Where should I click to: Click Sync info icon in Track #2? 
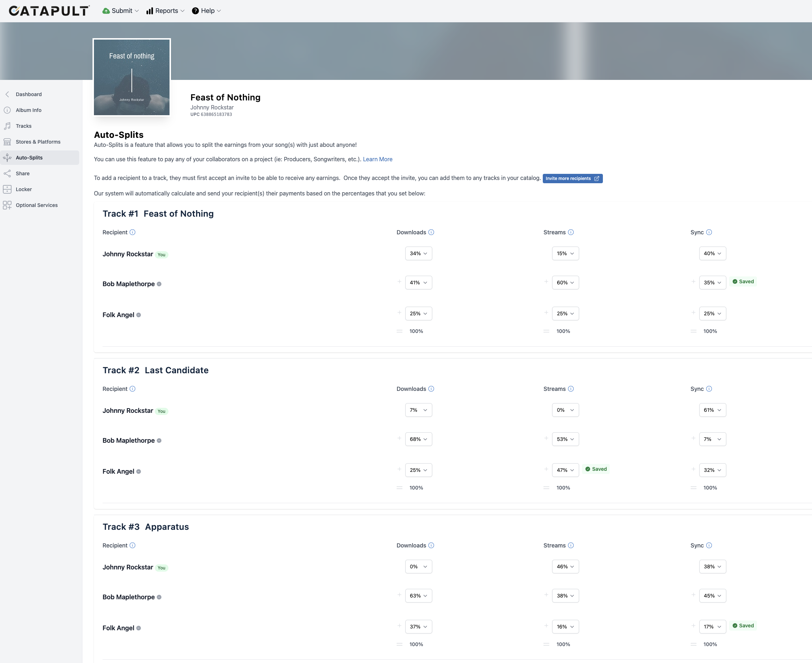coord(709,389)
